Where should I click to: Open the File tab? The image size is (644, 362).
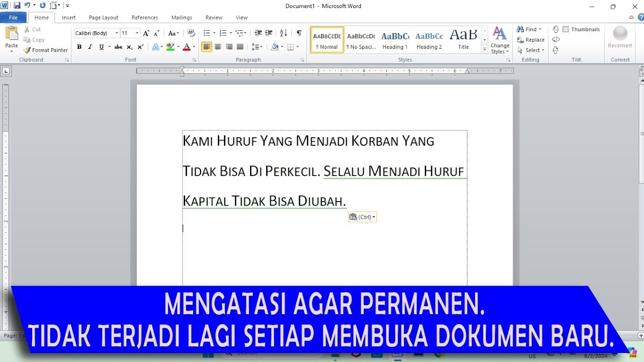tap(13, 18)
